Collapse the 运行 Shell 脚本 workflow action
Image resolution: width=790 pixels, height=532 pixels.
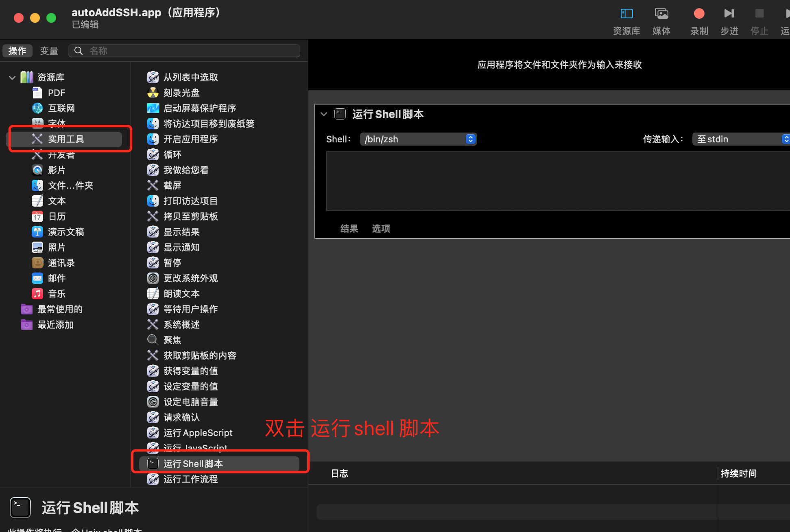tap(324, 114)
